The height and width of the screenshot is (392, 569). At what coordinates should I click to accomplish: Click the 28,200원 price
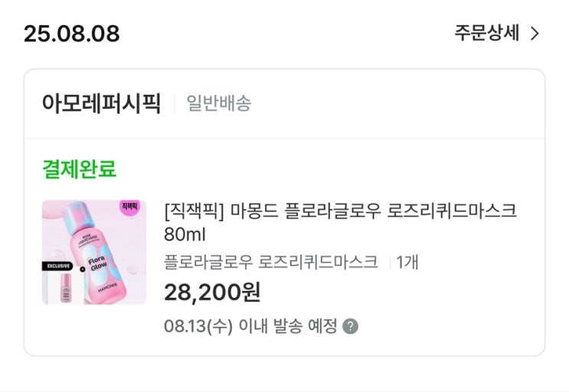coord(212,292)
